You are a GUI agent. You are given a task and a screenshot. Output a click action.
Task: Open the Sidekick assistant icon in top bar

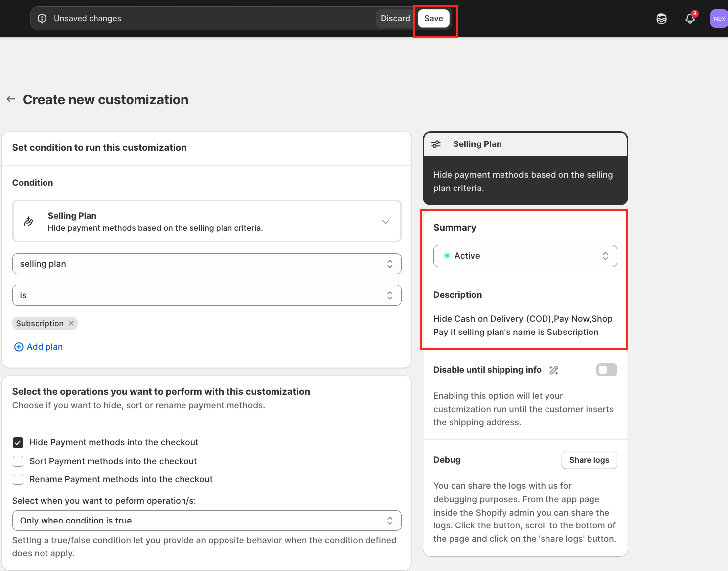point(661,19)
